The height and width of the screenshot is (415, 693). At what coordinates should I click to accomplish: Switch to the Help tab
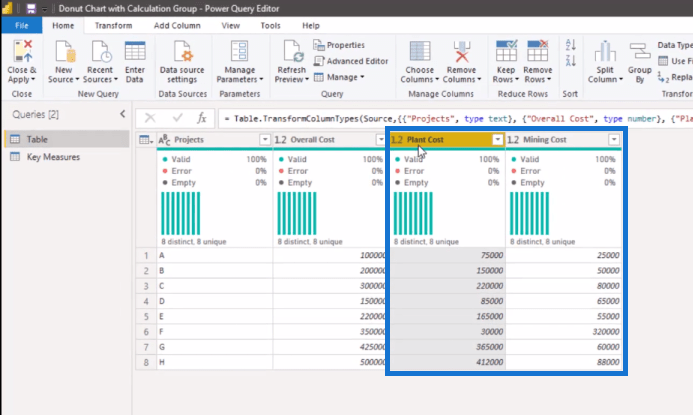pyautogui.click(x=311, y=26)
